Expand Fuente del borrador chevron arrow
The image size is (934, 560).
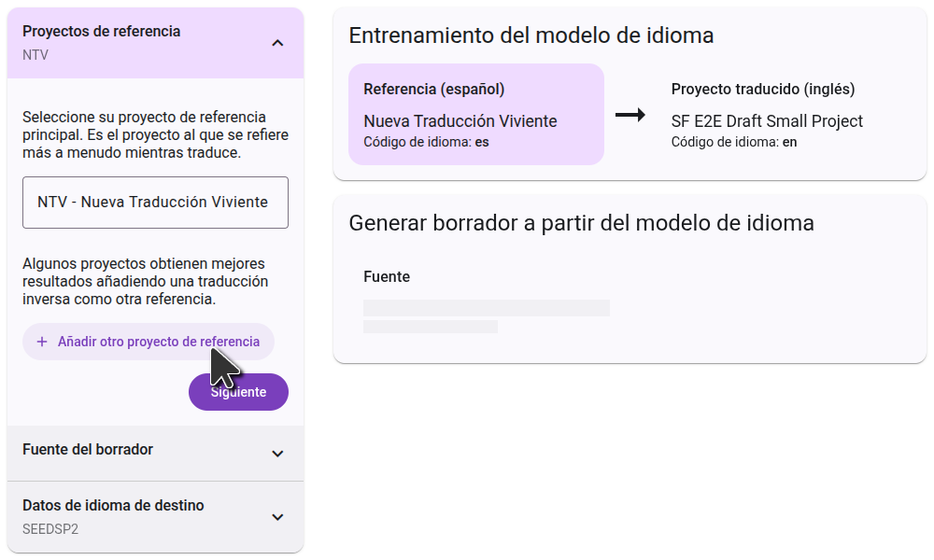[x=277, y=454]
